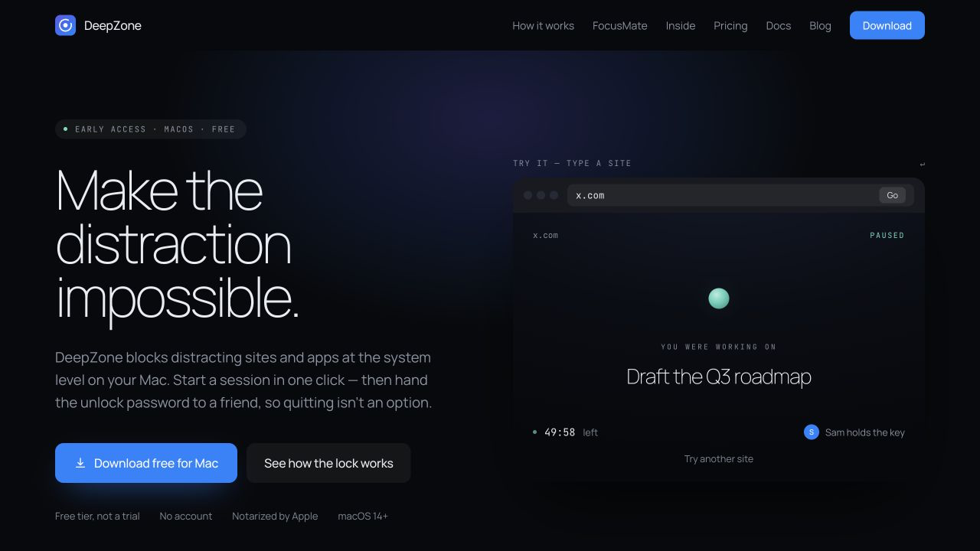Click Download free for Mac

pyautogui.click(x=146, y=463)
